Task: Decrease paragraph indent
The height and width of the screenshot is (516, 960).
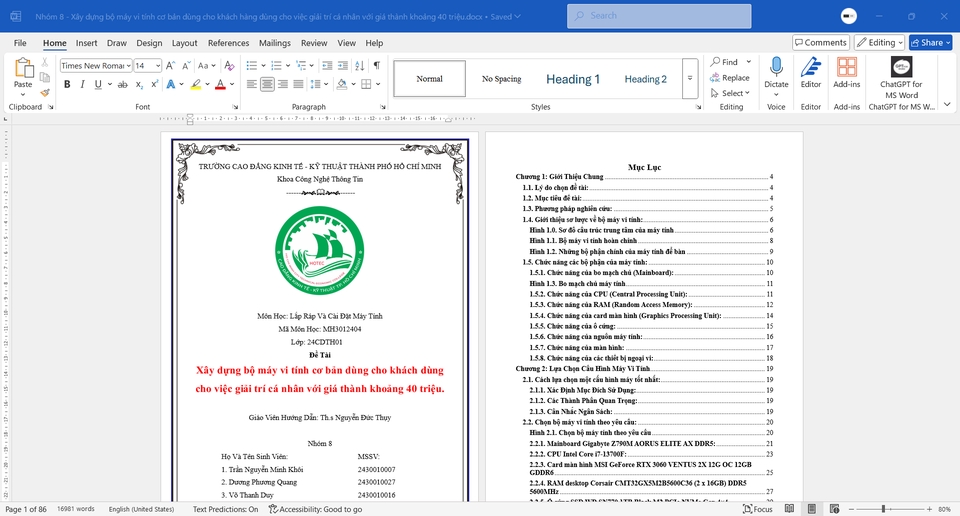Action: tap(328, 65)
